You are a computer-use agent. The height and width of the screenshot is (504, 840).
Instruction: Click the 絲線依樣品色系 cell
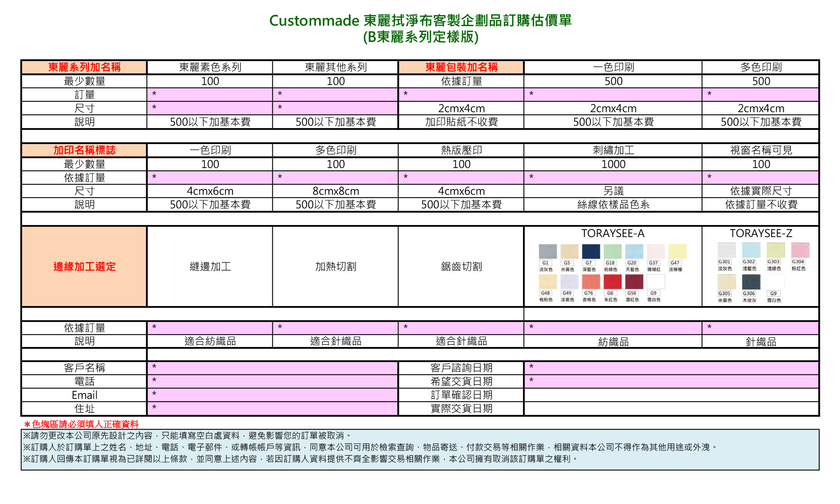pyautogui.click(x=613, y=204)
